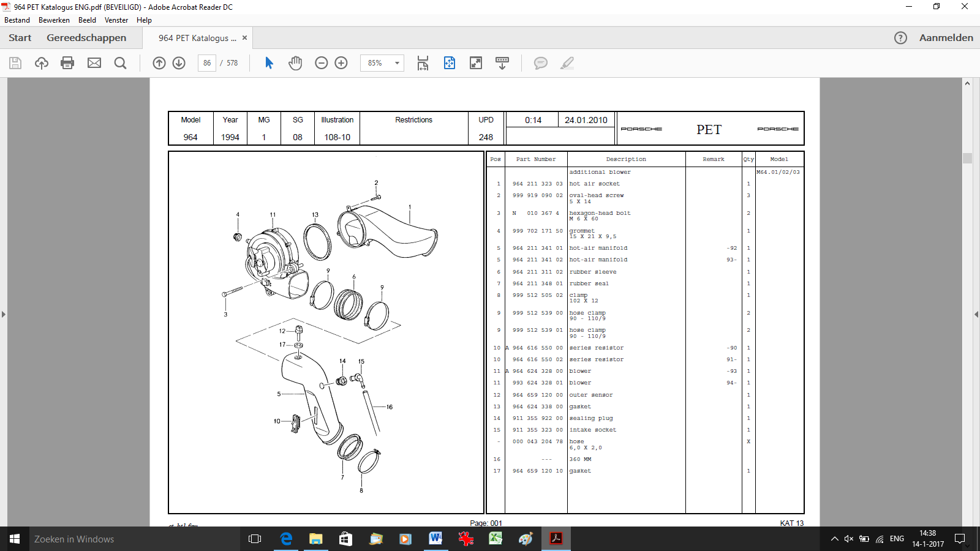
Task: Open Word from the Windows taskbar
Action: pyautogui.click(x=435, y=539)
